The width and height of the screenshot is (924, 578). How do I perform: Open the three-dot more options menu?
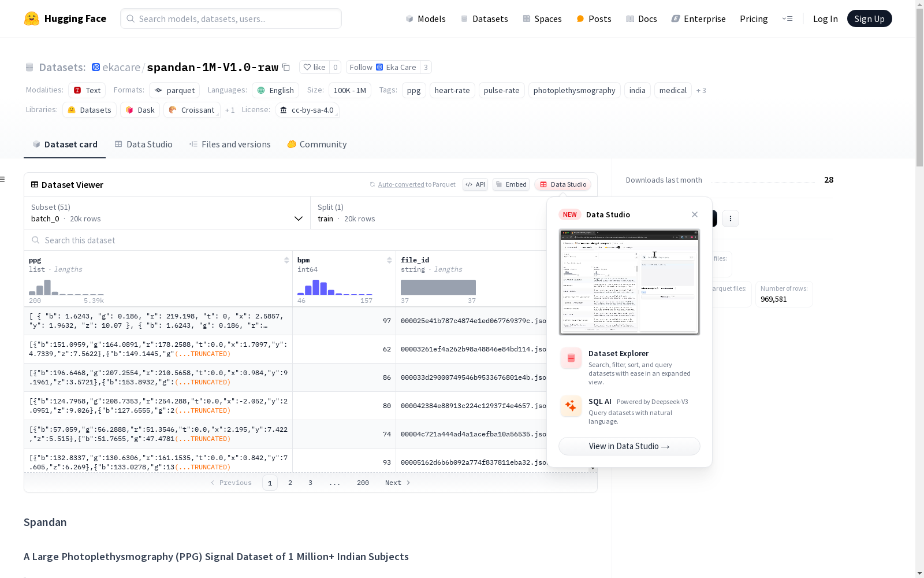tap(731, 218)
